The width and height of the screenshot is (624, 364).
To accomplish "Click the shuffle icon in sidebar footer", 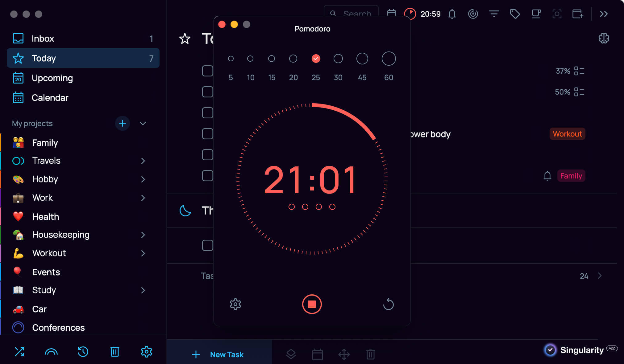I will pyautogui.click(x=19, y=351).
